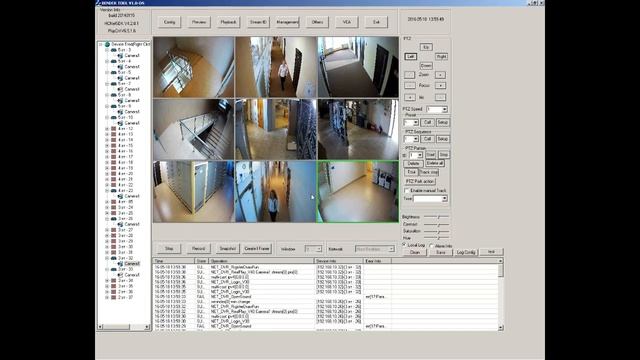Click the Stop button below the video grid
The height and width of the screenshot is (360, 640).
point(169,249)
